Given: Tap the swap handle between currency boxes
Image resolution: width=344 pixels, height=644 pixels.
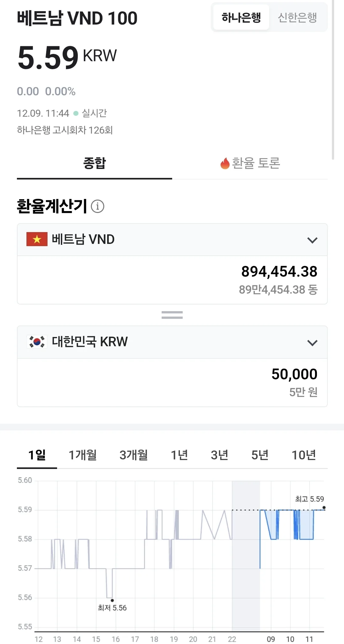Looking at the screenshot, I should (x=172, y=315).
